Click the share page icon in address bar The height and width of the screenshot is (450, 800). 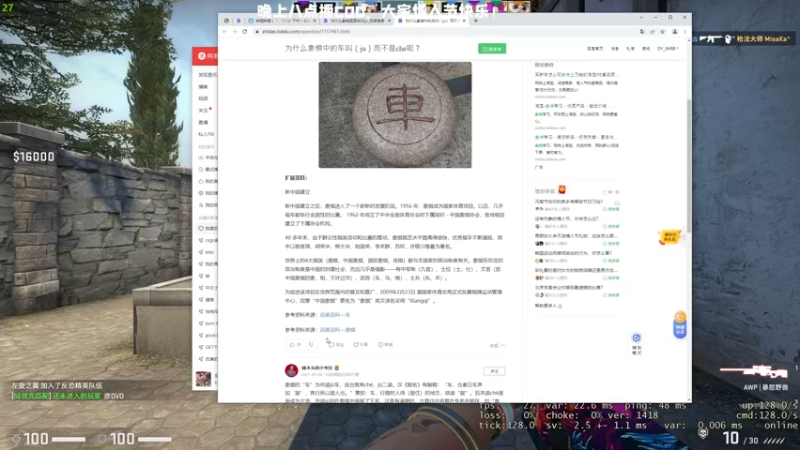(x=652, y=32)
